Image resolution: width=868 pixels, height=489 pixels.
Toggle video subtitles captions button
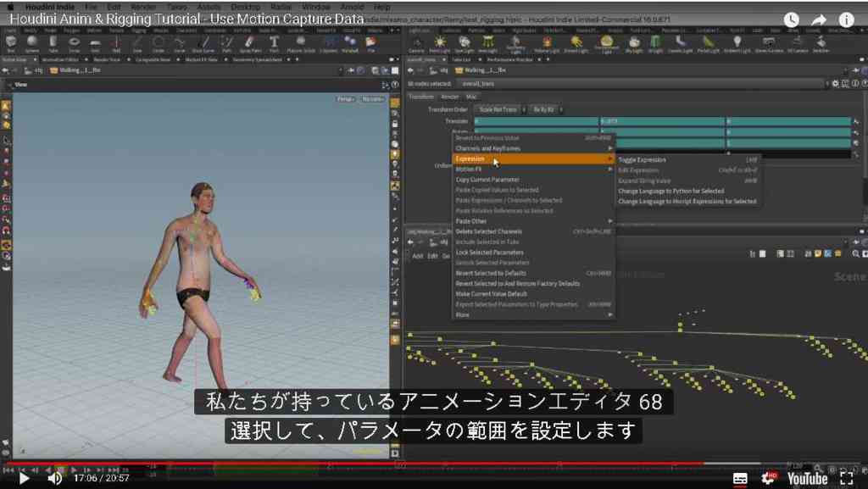pyautogui.click(x=740, y=479)
